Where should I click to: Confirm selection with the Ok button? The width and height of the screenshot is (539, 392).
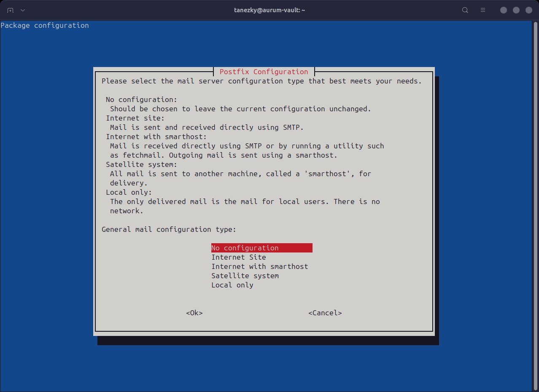[194, 313]
